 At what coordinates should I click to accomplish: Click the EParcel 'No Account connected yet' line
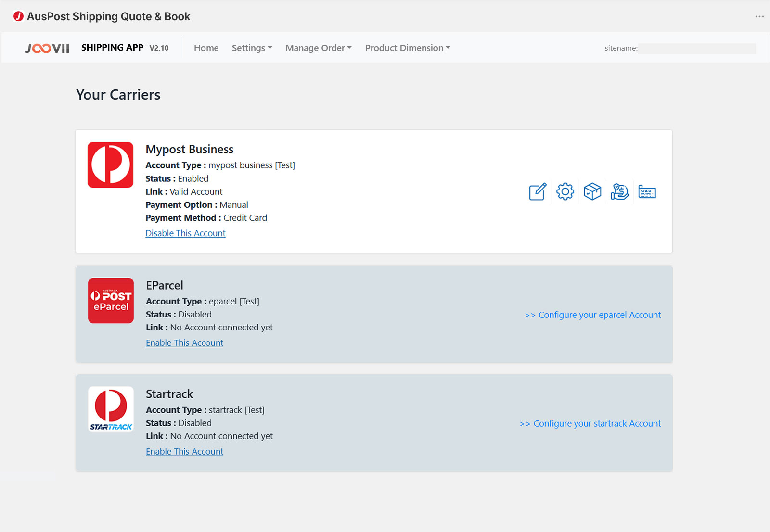click(209, 328)
